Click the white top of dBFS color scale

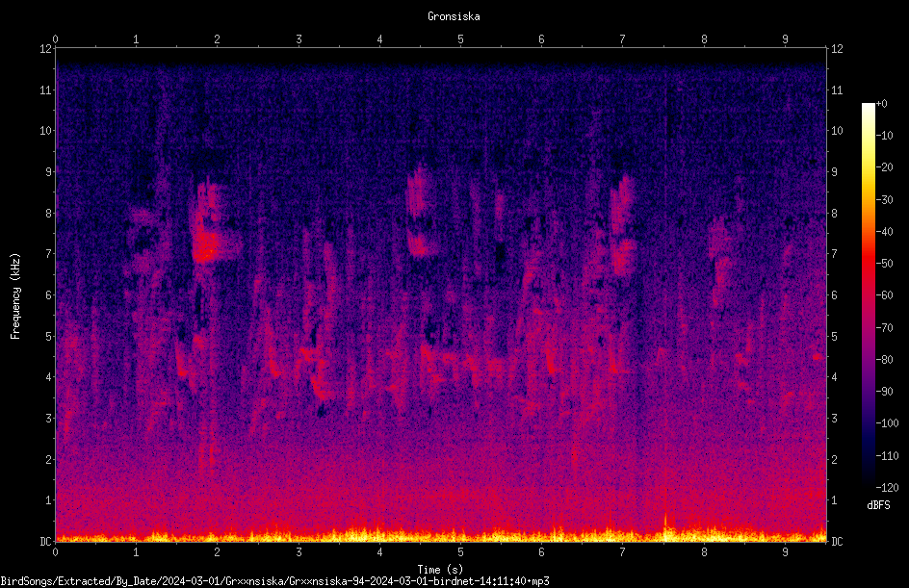point(868,108)
